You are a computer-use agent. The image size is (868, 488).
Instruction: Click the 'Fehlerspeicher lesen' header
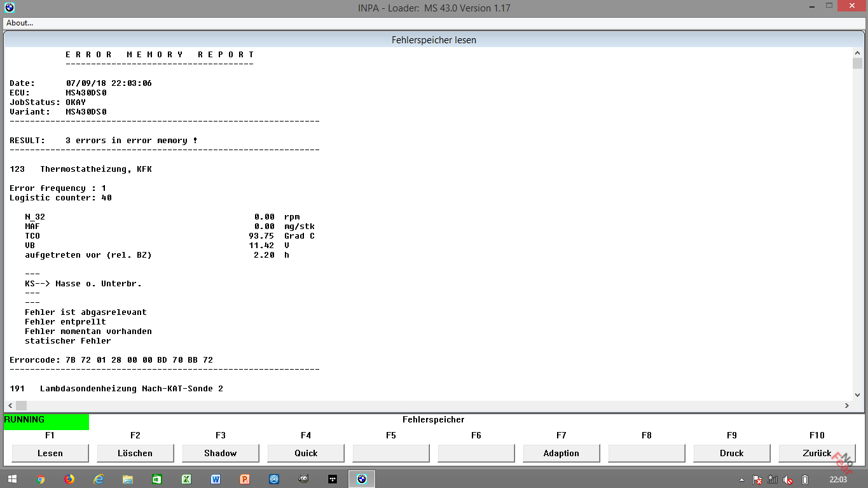[434, 39]
